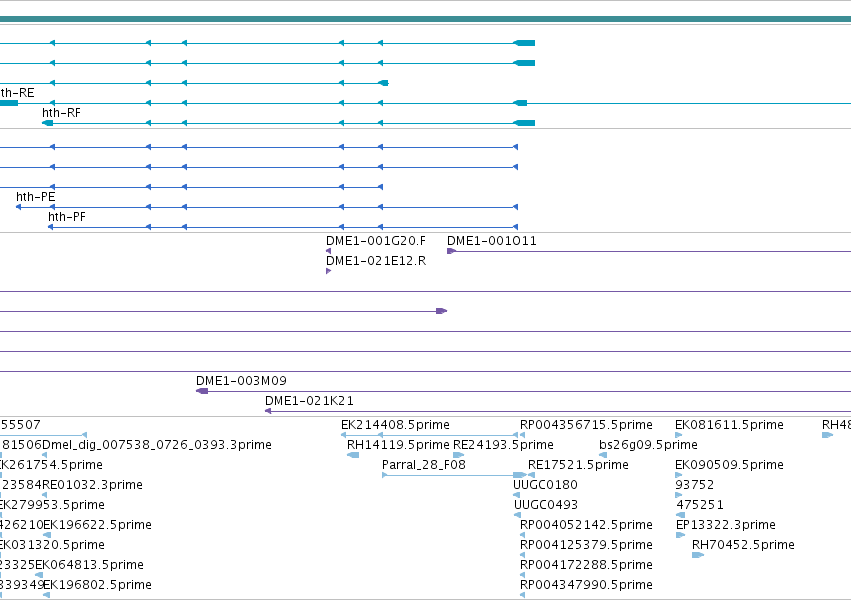851x600 pixels.
Task: Select the RE24193.5prime EST label
Action: pyautogui.click(x=503, y=445)
